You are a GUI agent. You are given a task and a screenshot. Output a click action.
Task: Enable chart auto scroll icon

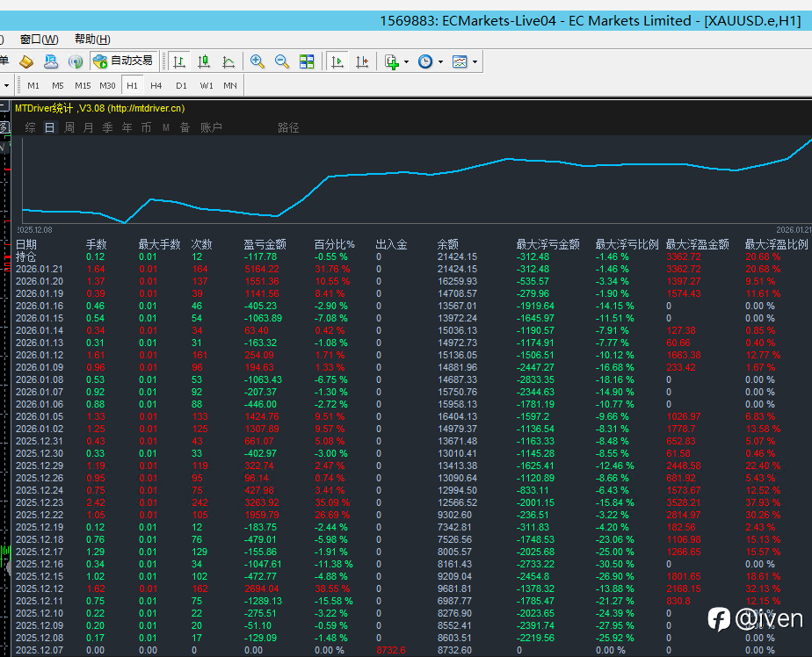coord(337,61)
